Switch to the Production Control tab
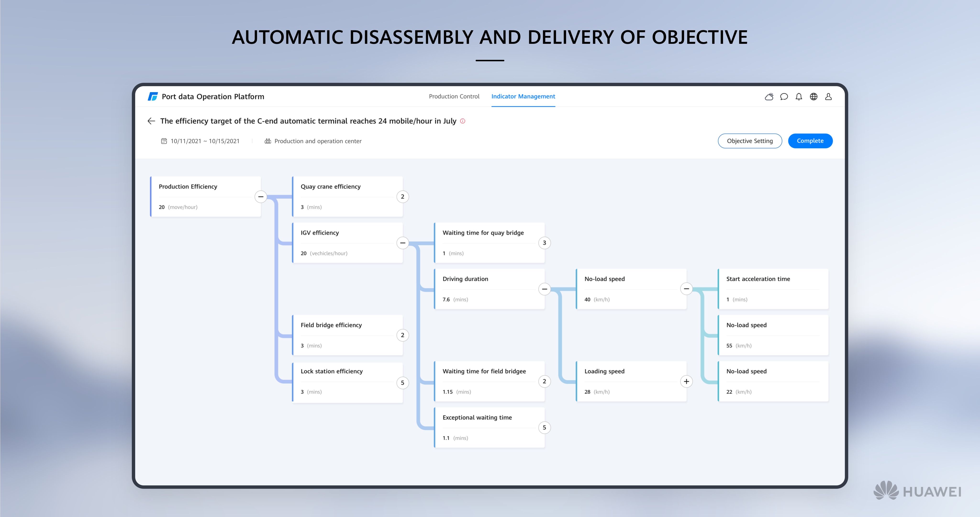This screenshot has height=517, width=980. [454, 97]
